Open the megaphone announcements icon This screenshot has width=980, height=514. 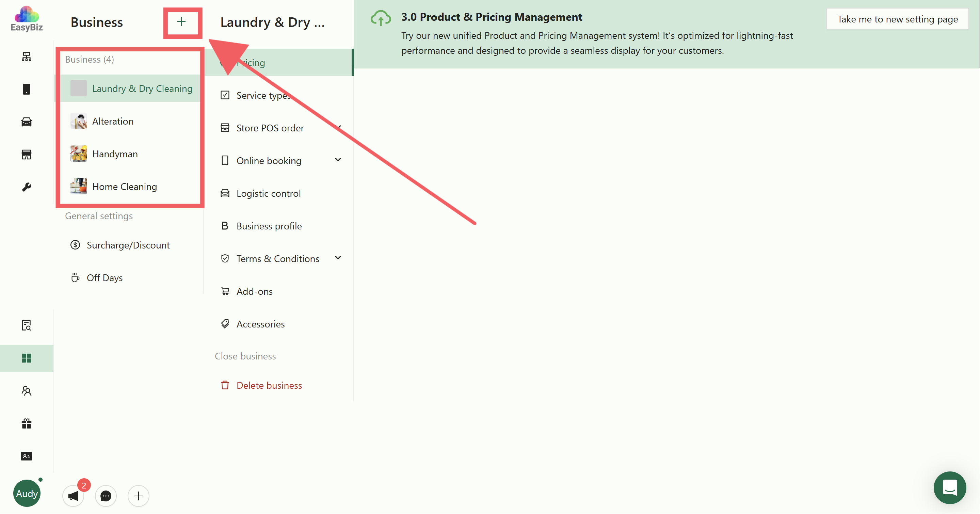73,496
